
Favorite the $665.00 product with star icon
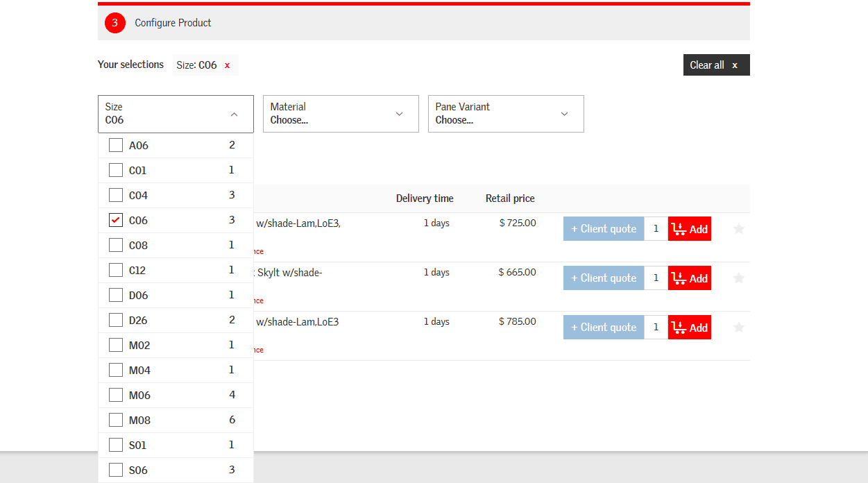tap(739, 278)
